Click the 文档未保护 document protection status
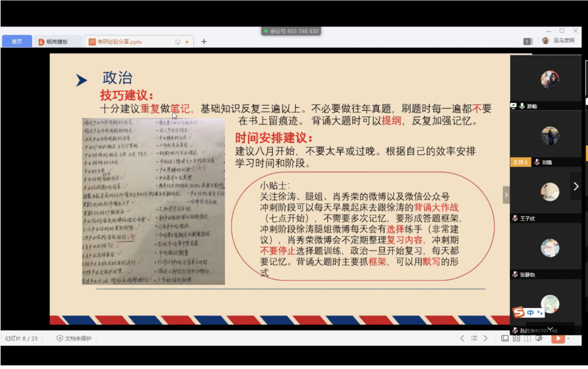The image size is (588, 369). tap(74, 338)
